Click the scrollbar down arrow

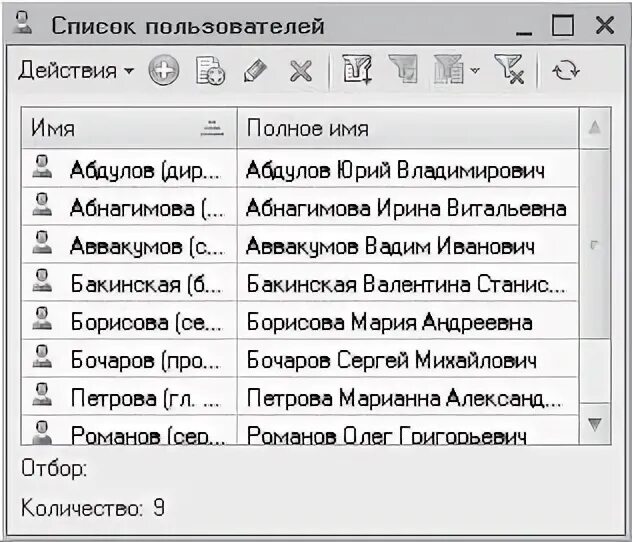tap(595, 424)
